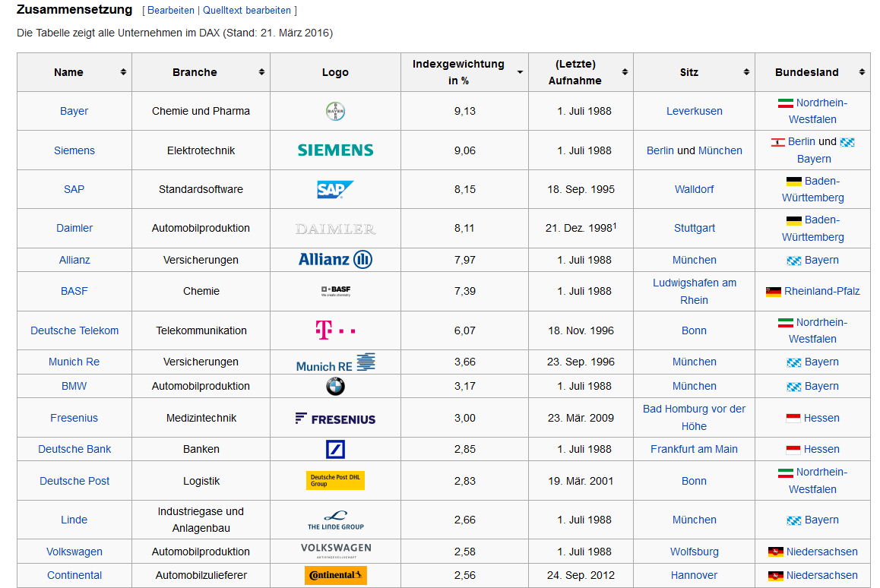This screenshot has width=880, height=588.
Task: Open the Leverkusen city link
Action: (x=694, y=111)
